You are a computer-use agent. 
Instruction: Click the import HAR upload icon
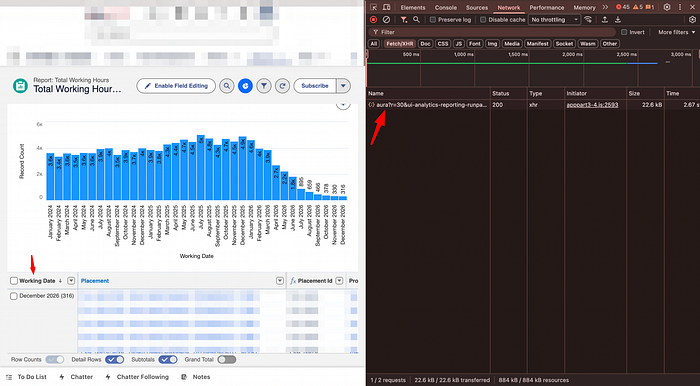click(604, 20)
